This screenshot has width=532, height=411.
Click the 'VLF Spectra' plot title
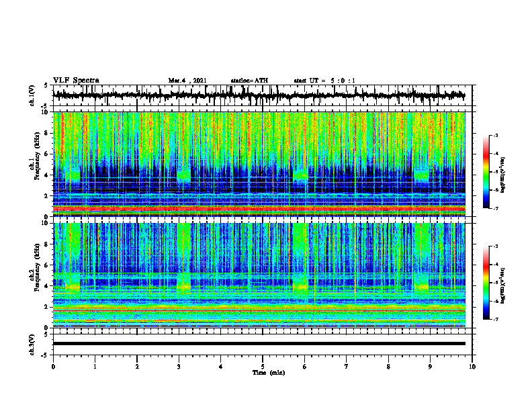[x=77, y=81]
